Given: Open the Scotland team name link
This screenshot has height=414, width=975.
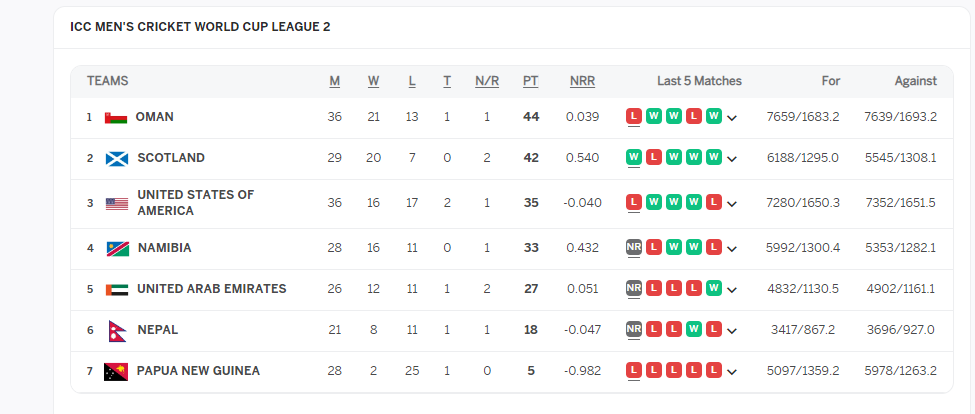Looking at the screenshot, I should [171, 158].
